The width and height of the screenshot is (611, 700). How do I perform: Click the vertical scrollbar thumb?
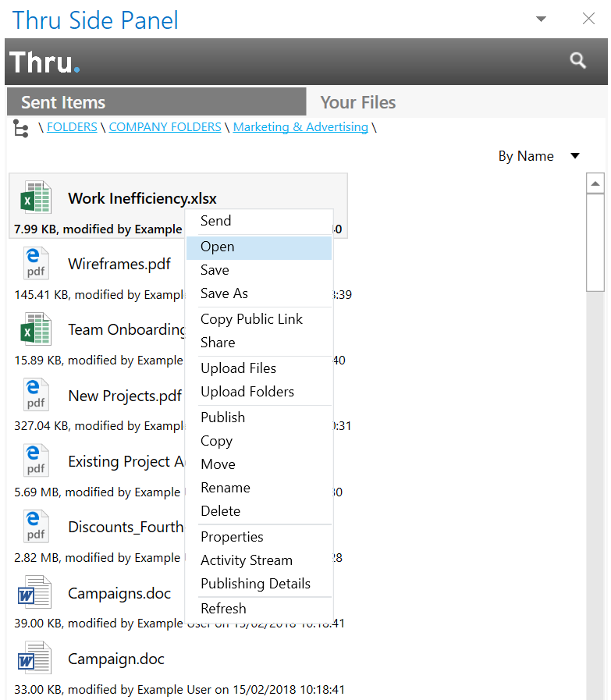pyautogui.click(x=595, y=243)
